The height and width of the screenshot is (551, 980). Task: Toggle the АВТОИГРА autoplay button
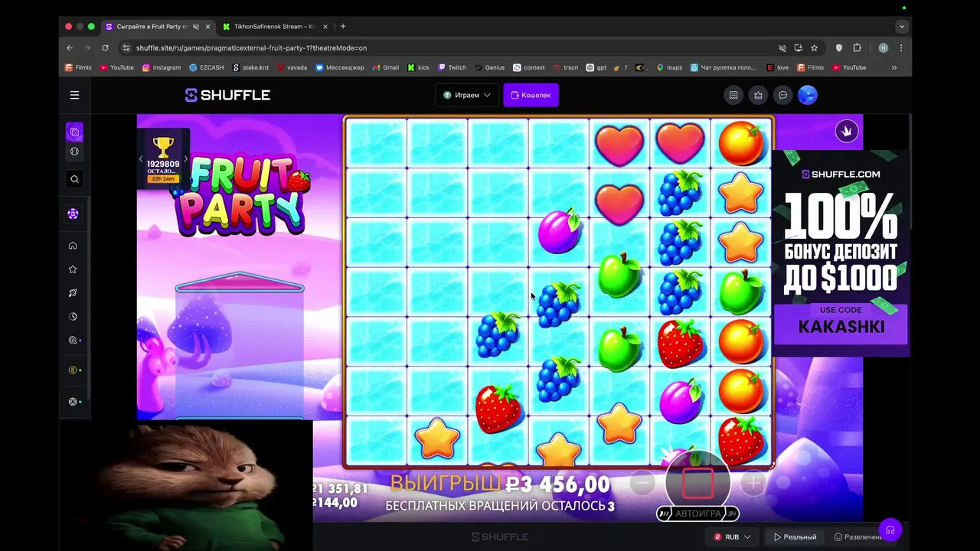pyautogui.click(x=697, y=514)
